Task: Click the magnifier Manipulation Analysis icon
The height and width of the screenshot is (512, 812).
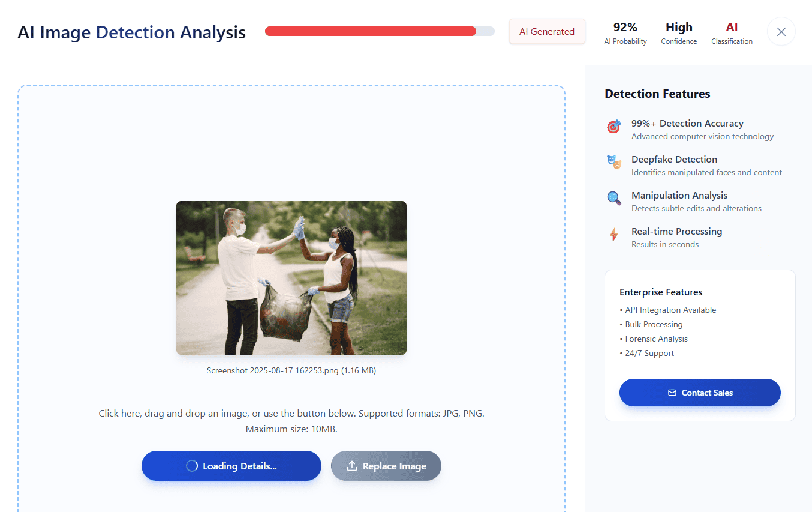Action: [x=613, y=198]
